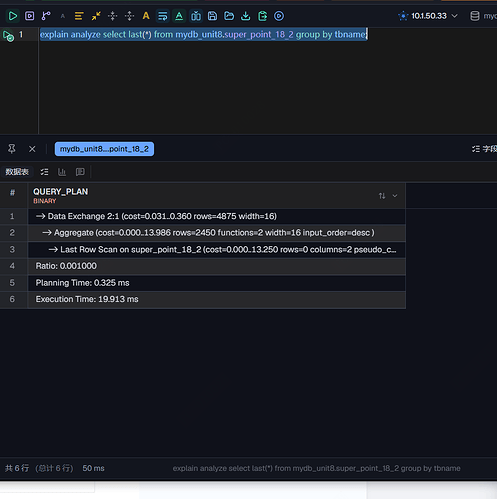The width and height of the screenshot is (497, 499).
Task: Select the 'Aggregate (cost=0.000..13.986' row cell
Action: pos(217,233)
